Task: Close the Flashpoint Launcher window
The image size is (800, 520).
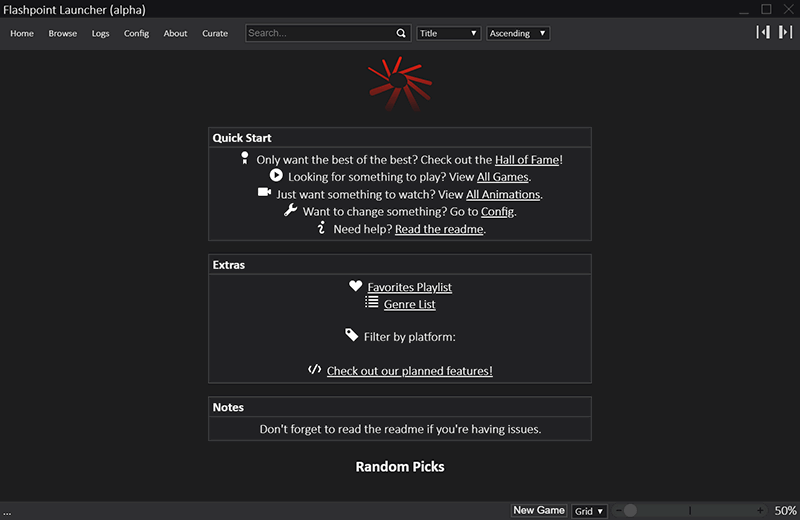Action: 789,9
